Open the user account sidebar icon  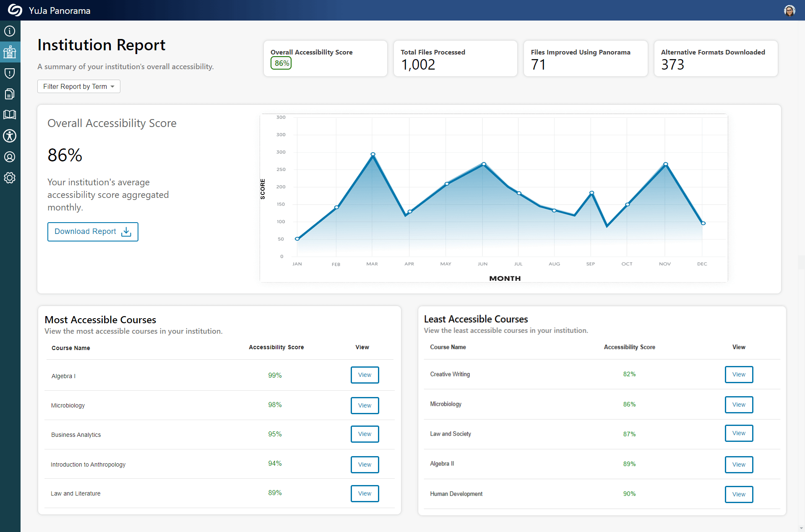coord(10,157)
